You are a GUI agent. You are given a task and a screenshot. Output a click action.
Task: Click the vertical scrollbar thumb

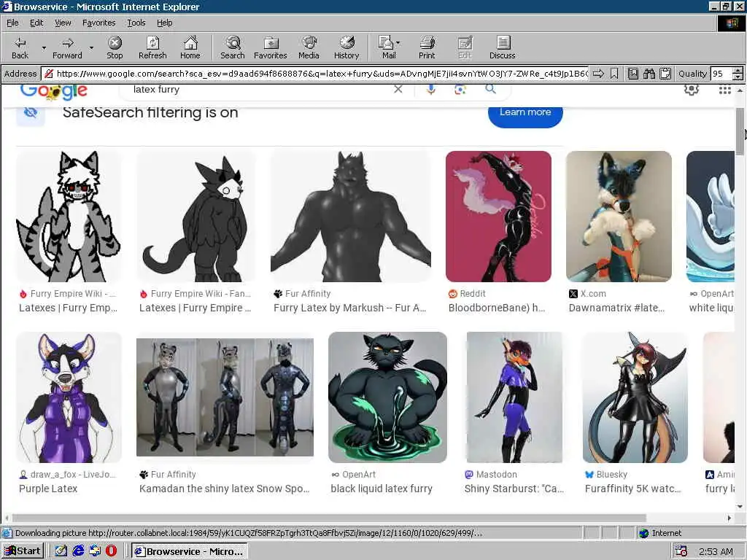[x=740, y=131]
